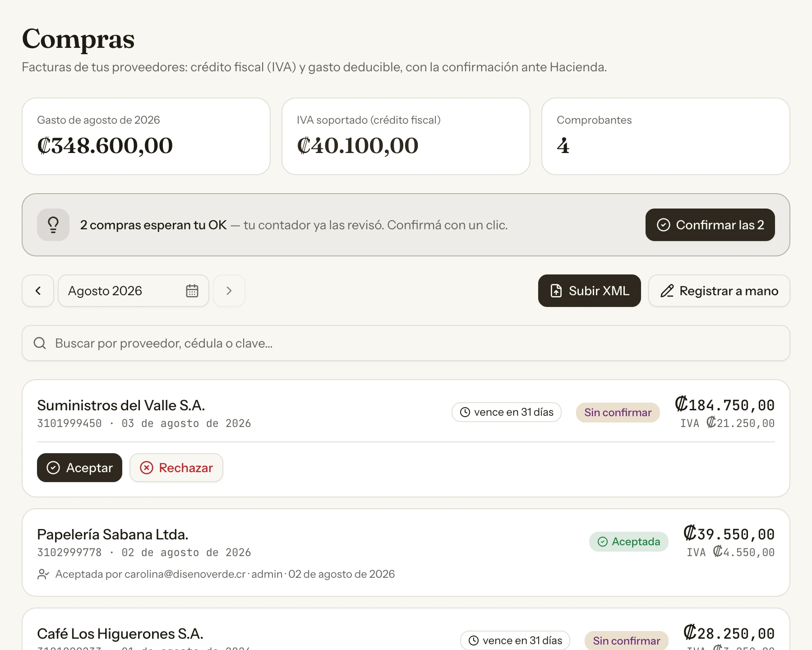Reject the Suministros del Valle invoice
812x650 pixels.
[176, 468]
